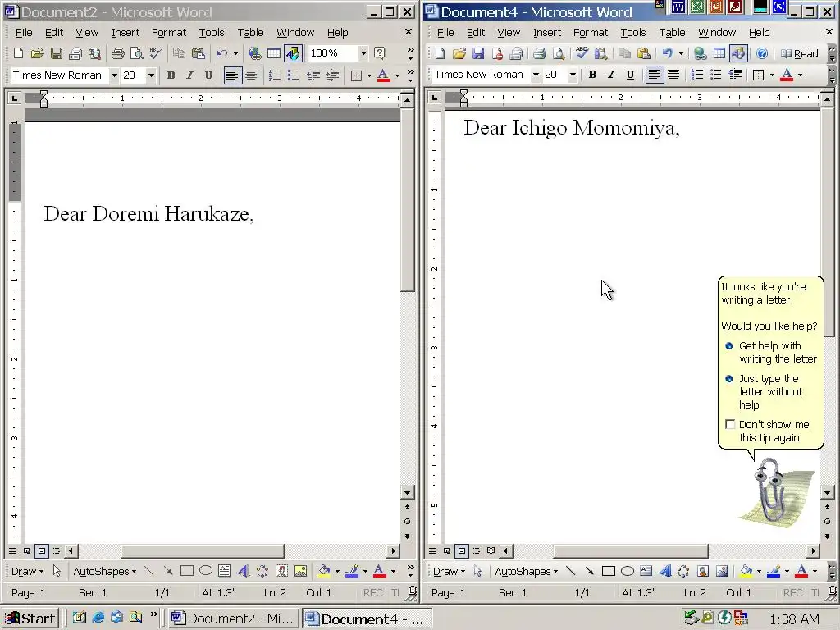840x630 pixels.
Task: Click bulleted list icon in Document2 toolbar
Action: (x=293, y=75)
